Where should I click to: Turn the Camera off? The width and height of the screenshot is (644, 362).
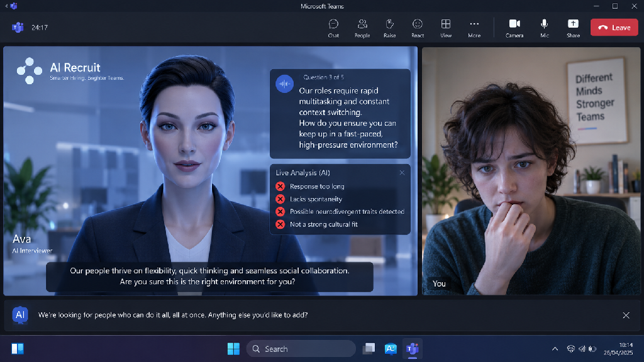pyautogui.click(x=514, y=28)
